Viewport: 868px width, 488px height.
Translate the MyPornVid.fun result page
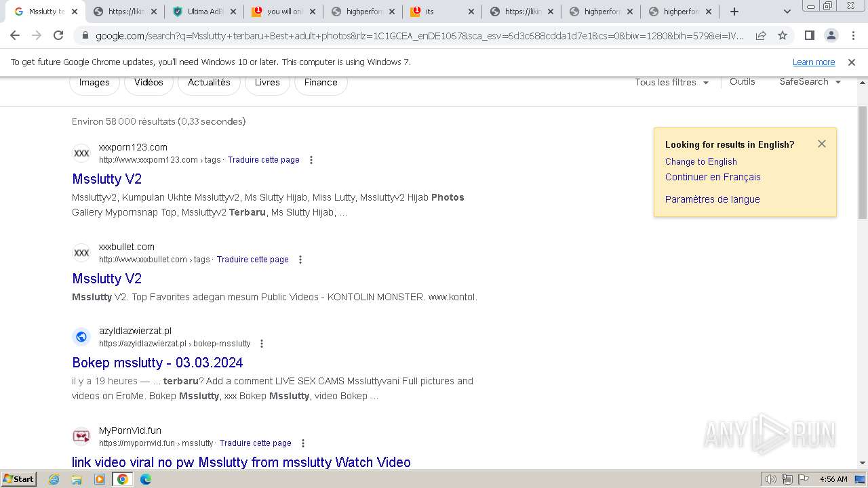pos(256,443)
